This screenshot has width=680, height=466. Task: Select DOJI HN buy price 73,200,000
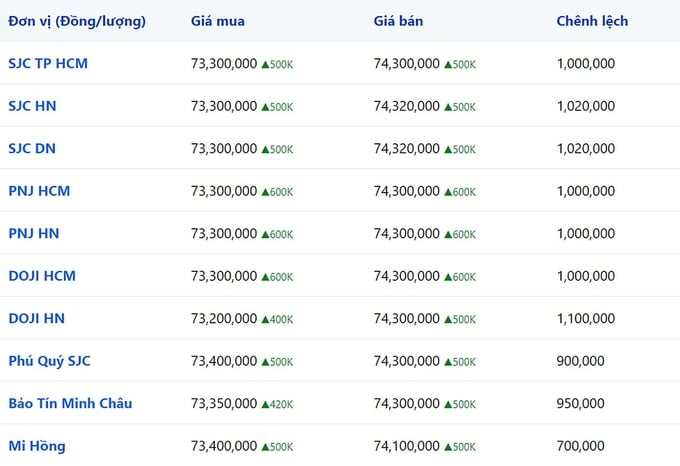point(224,319)
